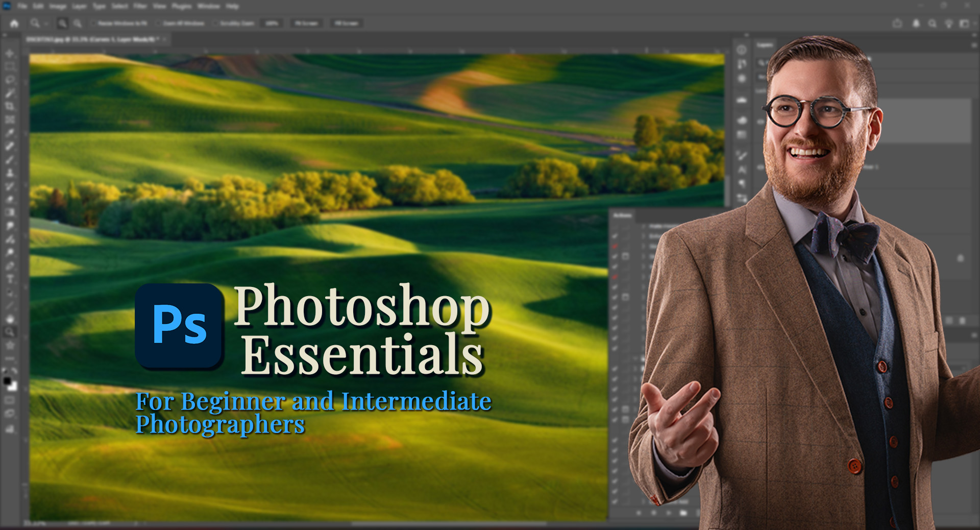Viewport: 980px width, 530px height.
Task: Toggle the Scrubby Zoom checkbox
Action: click(x=215, y=23)
